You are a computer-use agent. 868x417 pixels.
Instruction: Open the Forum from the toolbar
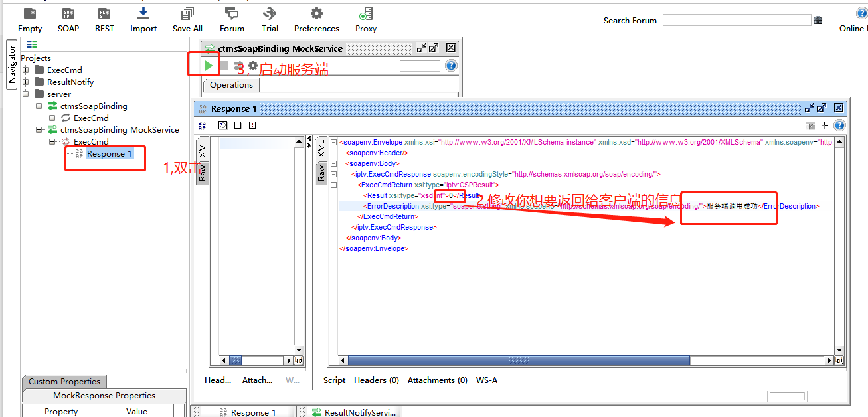(232, 19)
